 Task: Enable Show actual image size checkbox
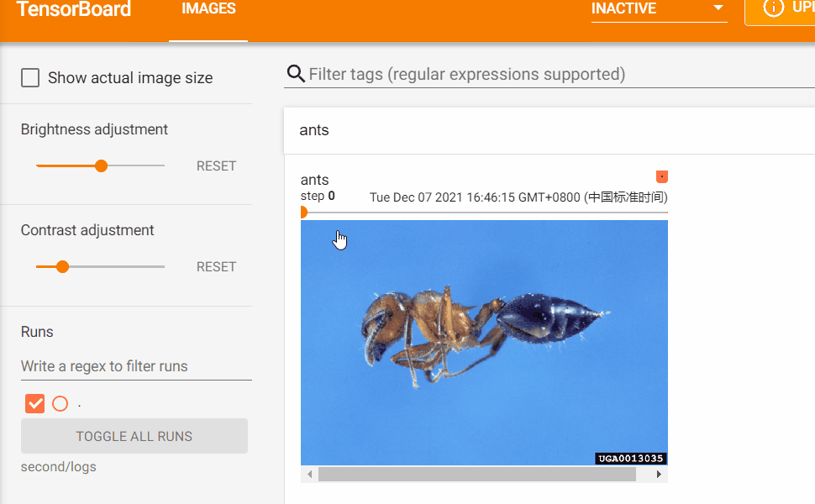point(30,78)
